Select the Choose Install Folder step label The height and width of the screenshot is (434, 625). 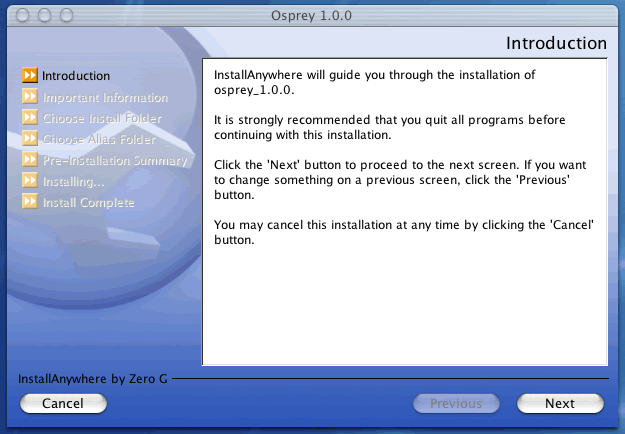[x=102, y=119]
